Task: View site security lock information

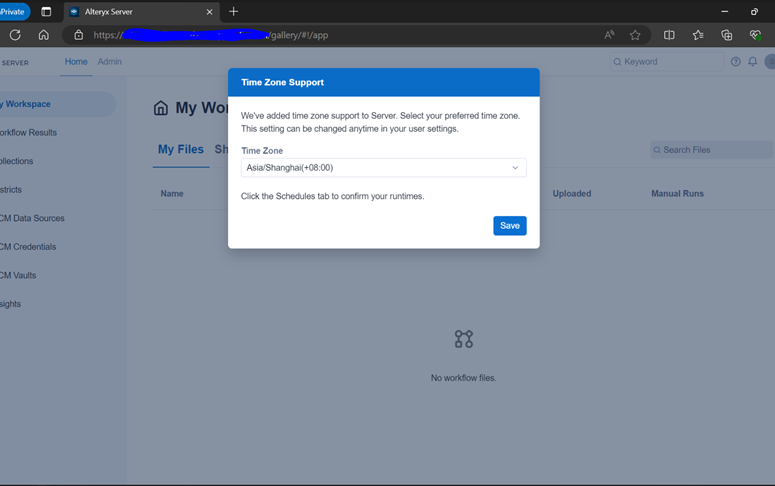Action: coord(79,35)
